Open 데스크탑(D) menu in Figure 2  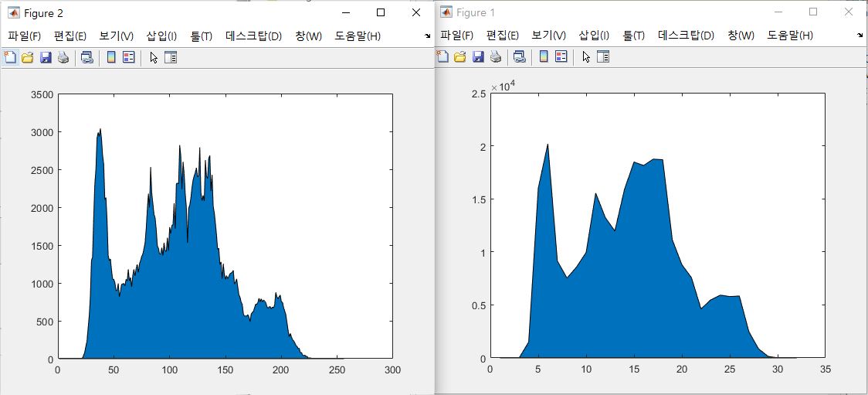pos(253,36)
